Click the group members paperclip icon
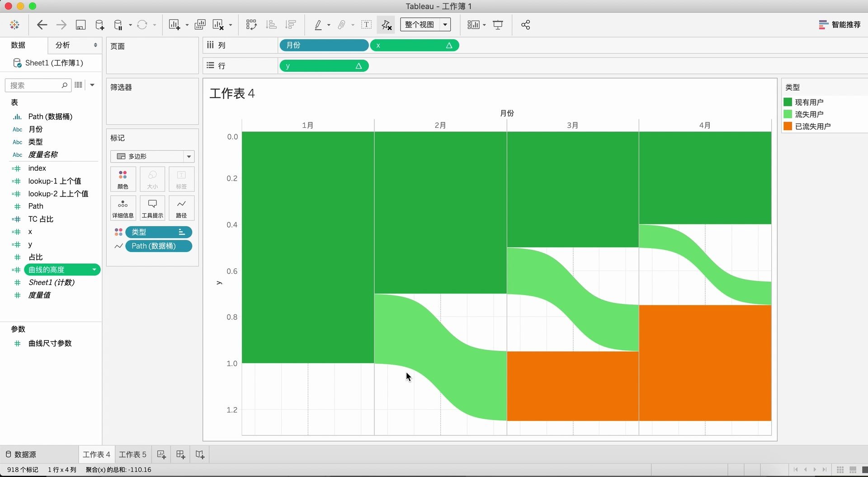 [x=342, y=25]
